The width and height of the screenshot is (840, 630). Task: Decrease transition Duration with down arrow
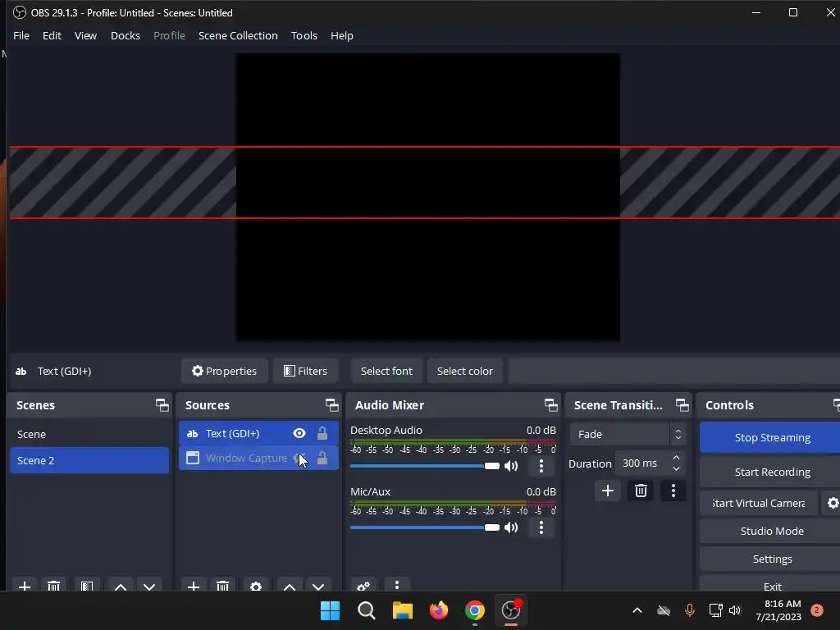coord(676,468)
